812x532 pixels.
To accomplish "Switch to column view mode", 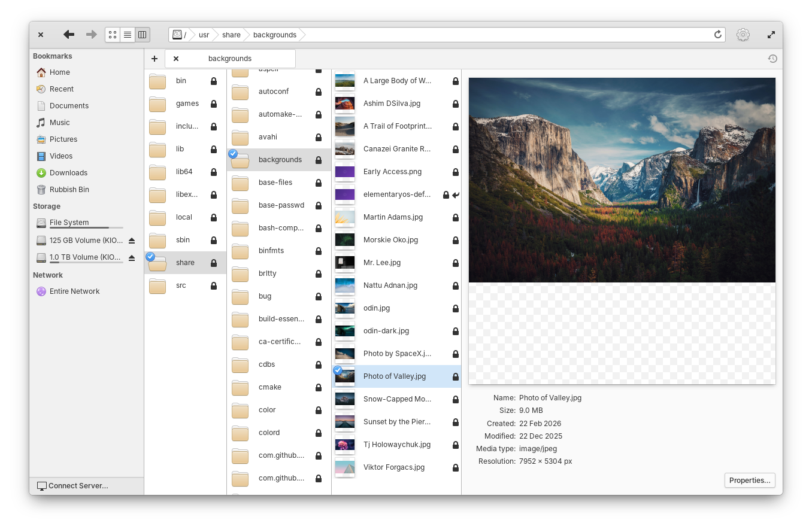I will pos(143,35).
